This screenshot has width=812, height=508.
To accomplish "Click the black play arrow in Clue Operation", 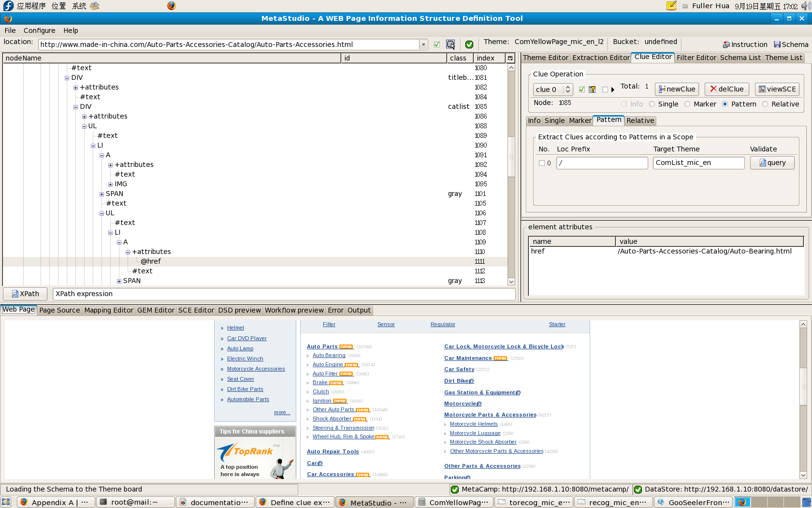I will pos(613,90).
